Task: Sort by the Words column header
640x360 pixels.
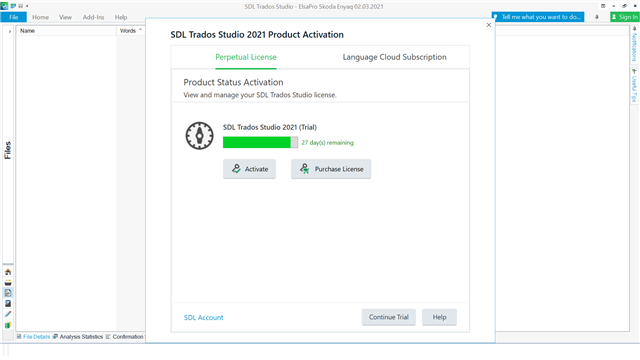Action: point(131,31)
